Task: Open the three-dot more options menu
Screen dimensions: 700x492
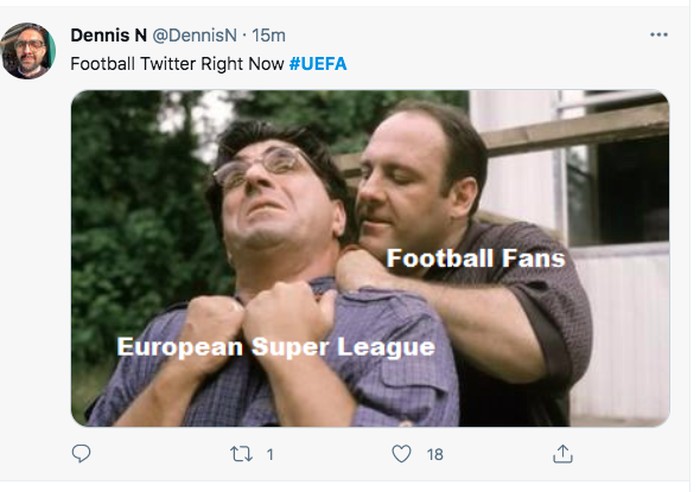Action: [x=658, y=35]
